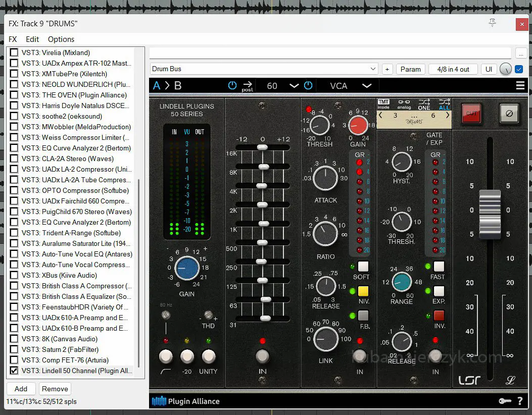The image size is (532, 415).
Task: Enable the Saturn 2 (FabFilter) checkbox
Action: (x=14, y=349)
